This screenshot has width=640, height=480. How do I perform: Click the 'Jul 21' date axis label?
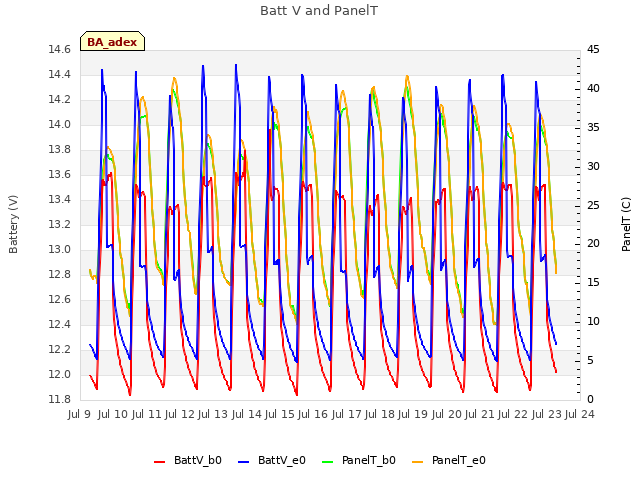[x=480, y=414]
